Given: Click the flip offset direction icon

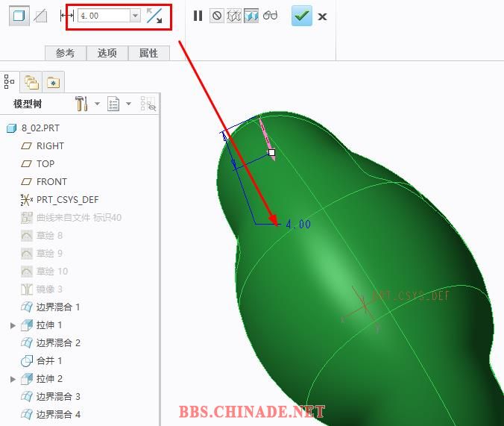Looking at the screenshot, I should tap(154, 16).
